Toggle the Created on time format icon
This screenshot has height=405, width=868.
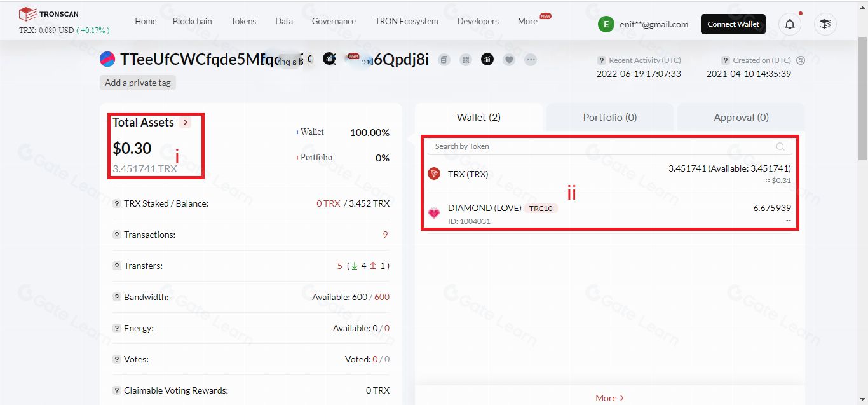800,60
